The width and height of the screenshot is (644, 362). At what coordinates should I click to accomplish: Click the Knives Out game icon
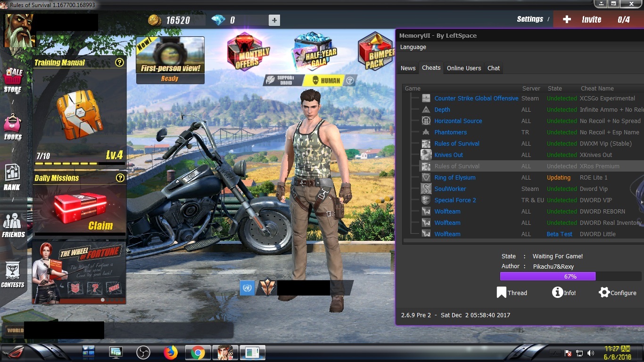[426, 155]
